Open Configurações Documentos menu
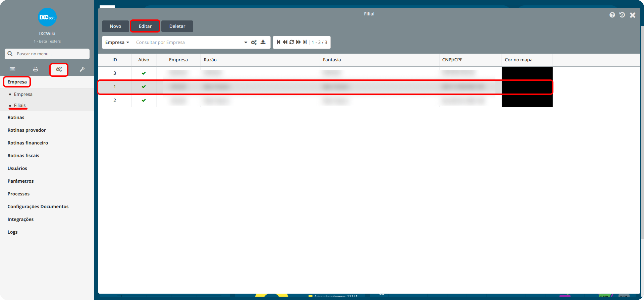 click(38, 206)
